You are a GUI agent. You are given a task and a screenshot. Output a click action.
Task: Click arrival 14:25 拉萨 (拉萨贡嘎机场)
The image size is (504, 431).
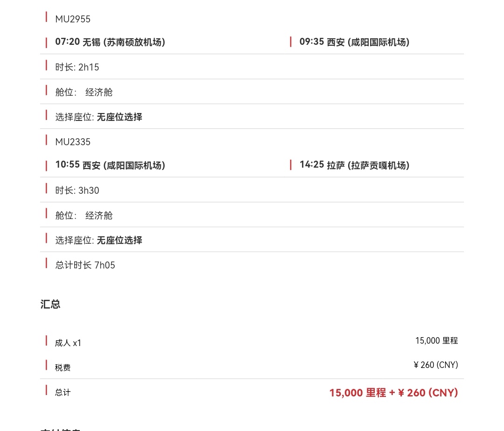click(354, 165)
